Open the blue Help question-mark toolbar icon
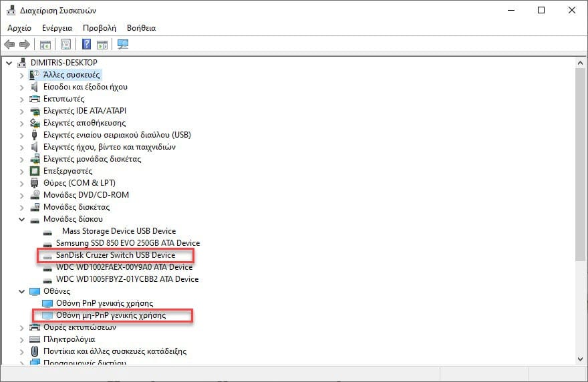 tap(86, 44)
